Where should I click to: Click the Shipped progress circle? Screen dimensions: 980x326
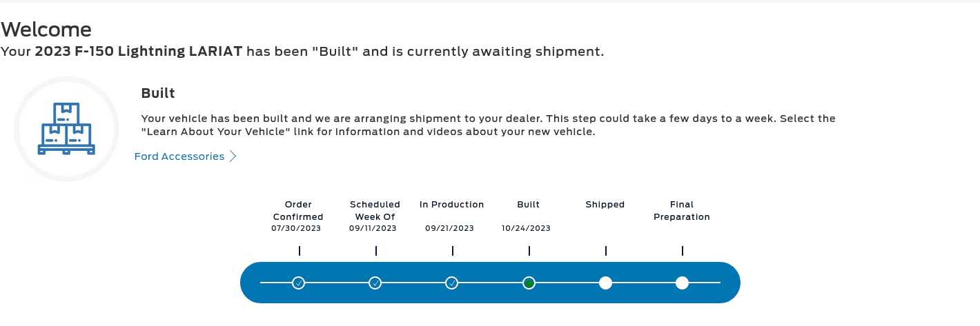pos(605,283)
